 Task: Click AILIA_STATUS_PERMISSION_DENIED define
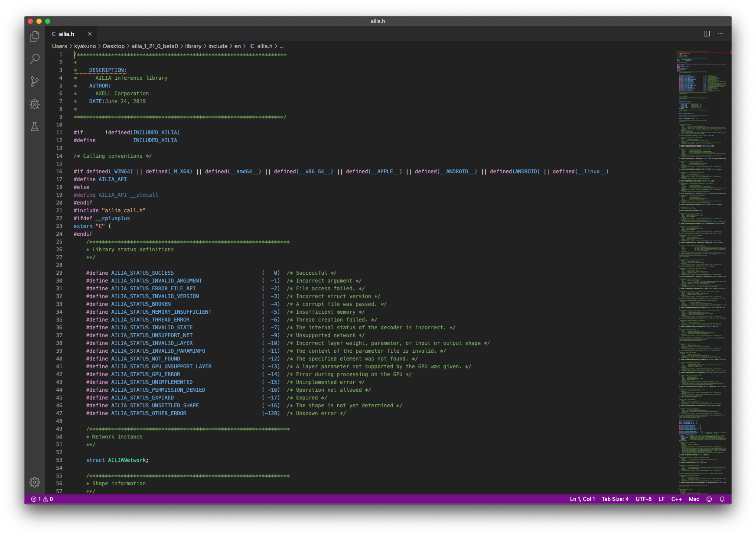158,390
